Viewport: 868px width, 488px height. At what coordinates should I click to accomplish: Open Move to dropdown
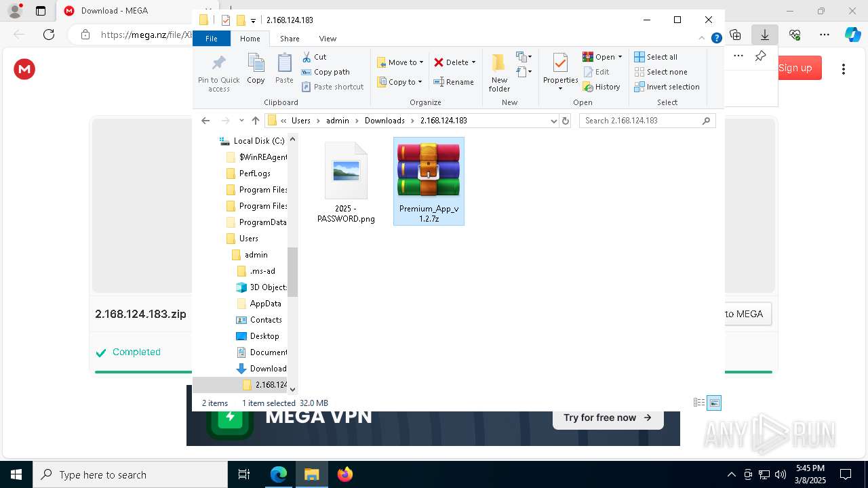[400, 62]
